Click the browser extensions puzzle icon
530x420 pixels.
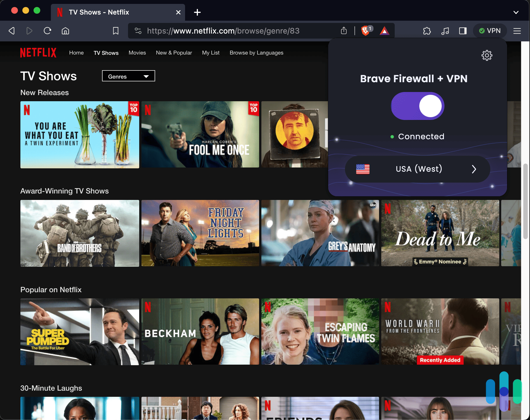coord(427,31)
